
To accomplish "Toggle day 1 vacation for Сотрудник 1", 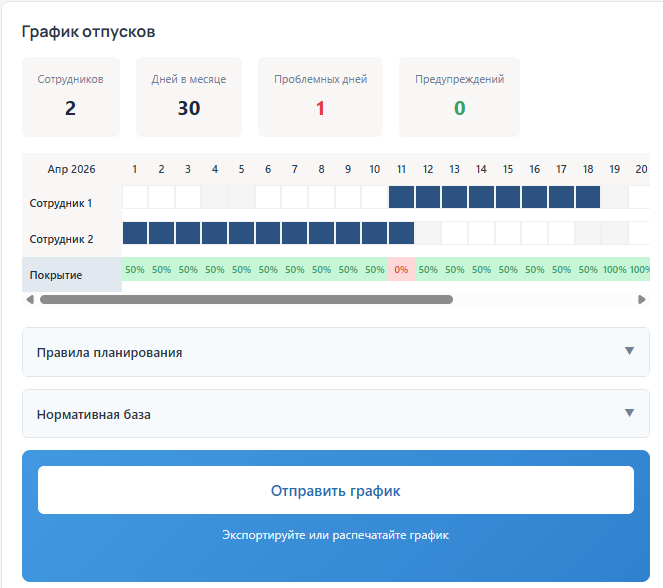I will (135, 197).
